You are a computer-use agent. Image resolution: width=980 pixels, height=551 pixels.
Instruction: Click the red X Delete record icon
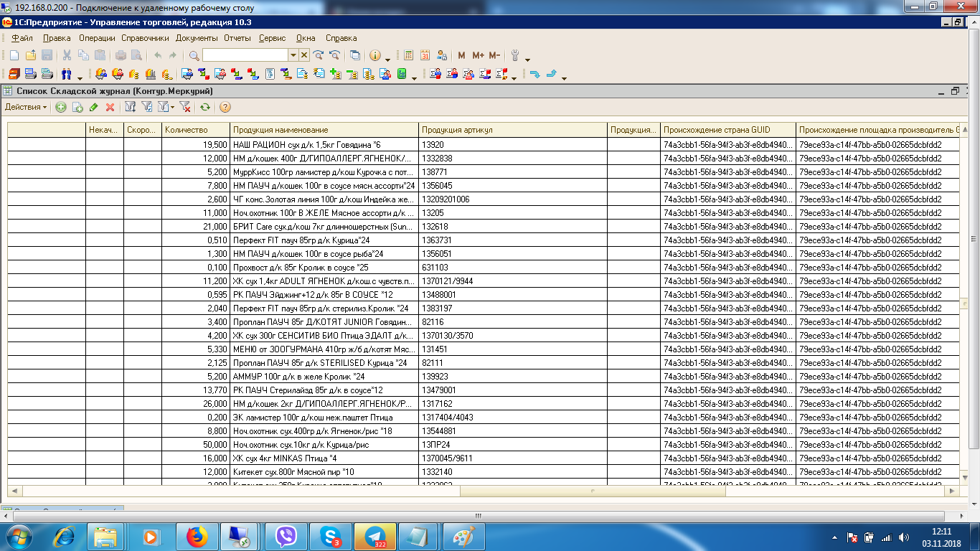click(x=110, y=107)
